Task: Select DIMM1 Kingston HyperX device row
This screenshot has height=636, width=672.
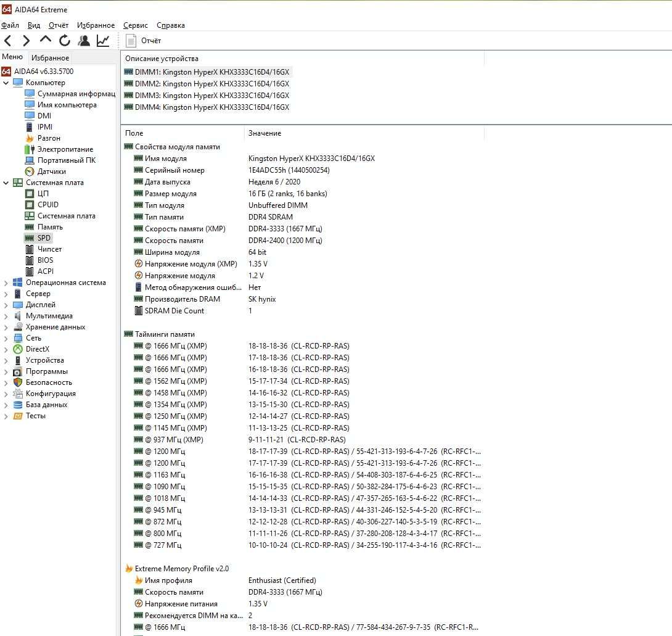Action: pyautogui.click(x=207, y=72)
